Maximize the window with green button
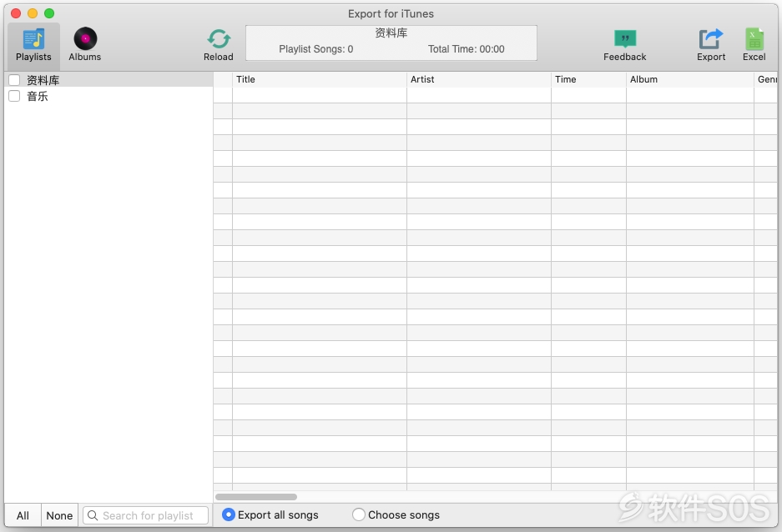Image resolution: width=782 pixels, height=532 pixels. [x=49, y=13]
